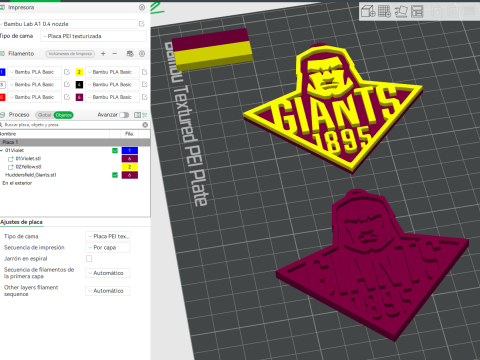Click the Volúmenes de limpieza button
Image resolution: width=480 pixels, height=360 pixels.
[70, 54]
